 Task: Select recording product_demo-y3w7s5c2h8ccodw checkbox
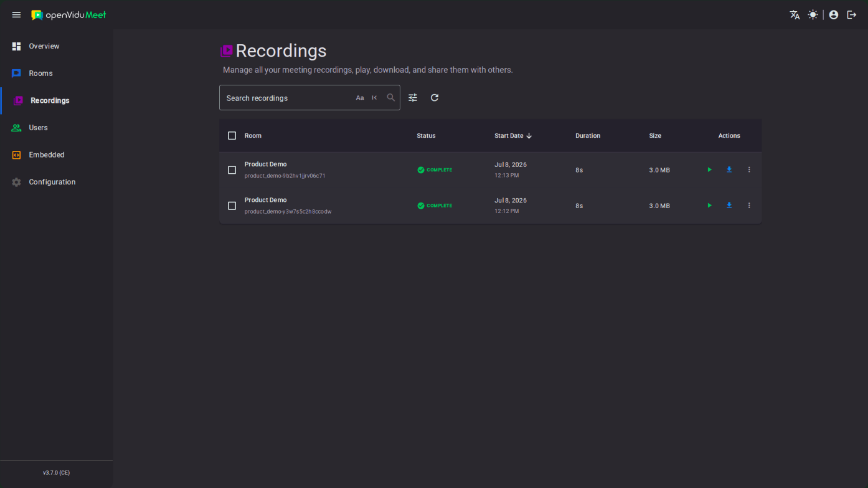pos(232,206)
